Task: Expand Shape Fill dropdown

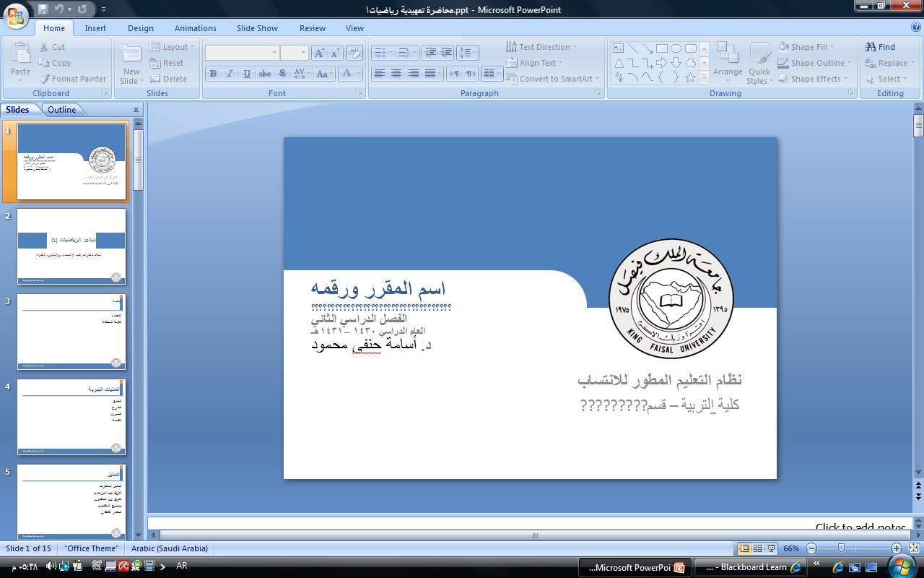Action: 807,47
